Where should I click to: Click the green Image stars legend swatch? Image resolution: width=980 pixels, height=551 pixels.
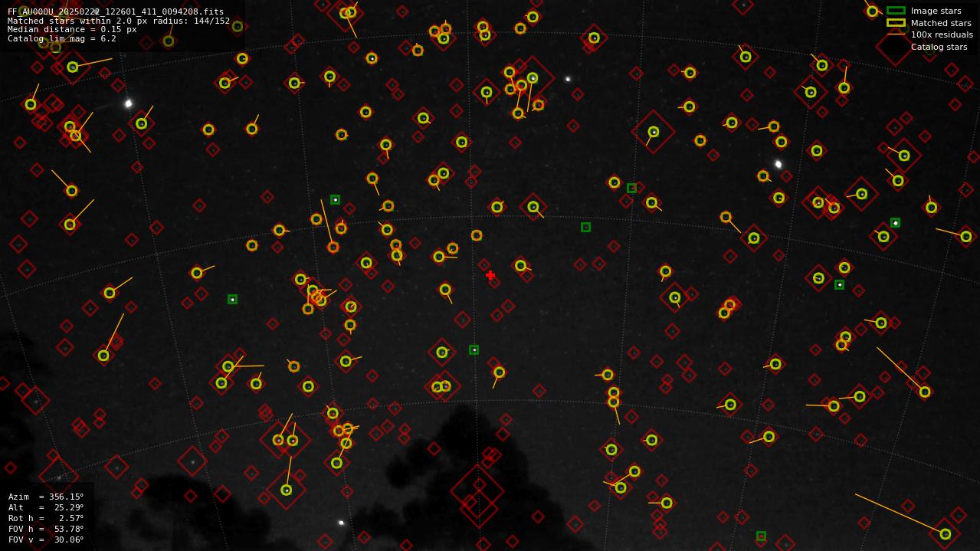(x=896, y=11)
